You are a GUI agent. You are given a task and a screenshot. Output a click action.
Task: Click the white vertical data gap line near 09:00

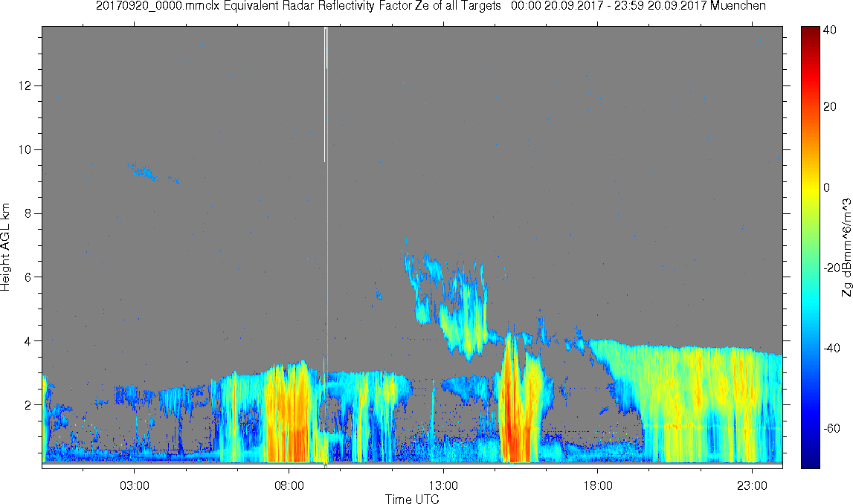pyautogui.click(x=325, y=94)
